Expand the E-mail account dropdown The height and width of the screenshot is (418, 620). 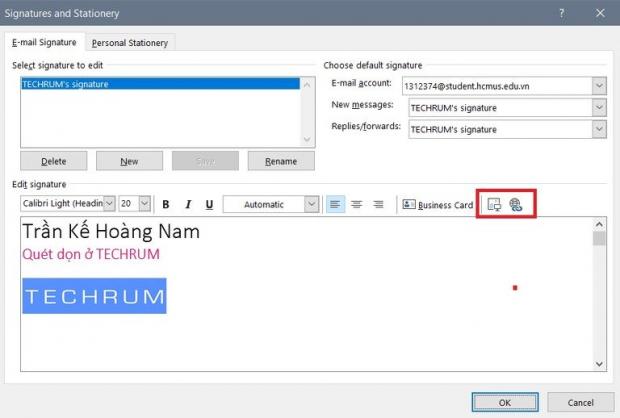click(x=598, y=85)
